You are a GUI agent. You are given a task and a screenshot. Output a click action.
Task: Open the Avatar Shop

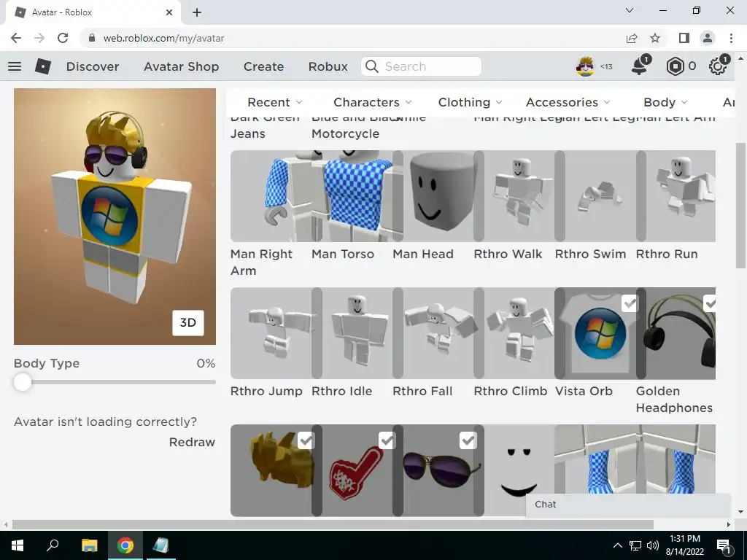click(182, 66)
